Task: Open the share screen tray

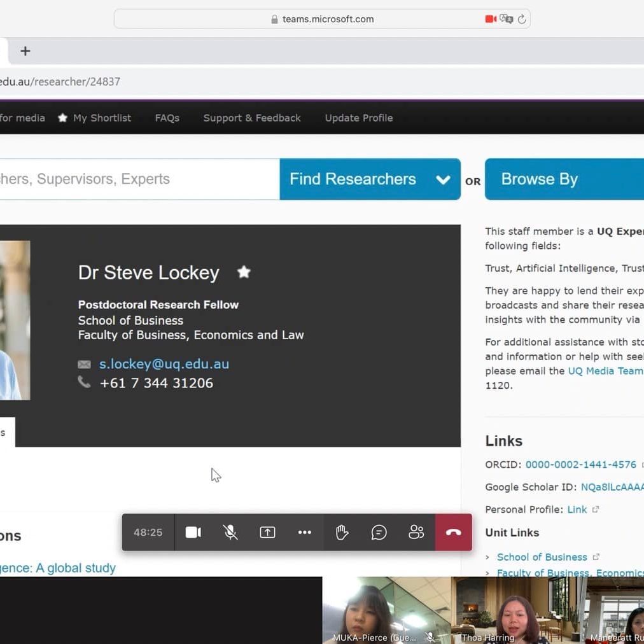Action: 267,532
